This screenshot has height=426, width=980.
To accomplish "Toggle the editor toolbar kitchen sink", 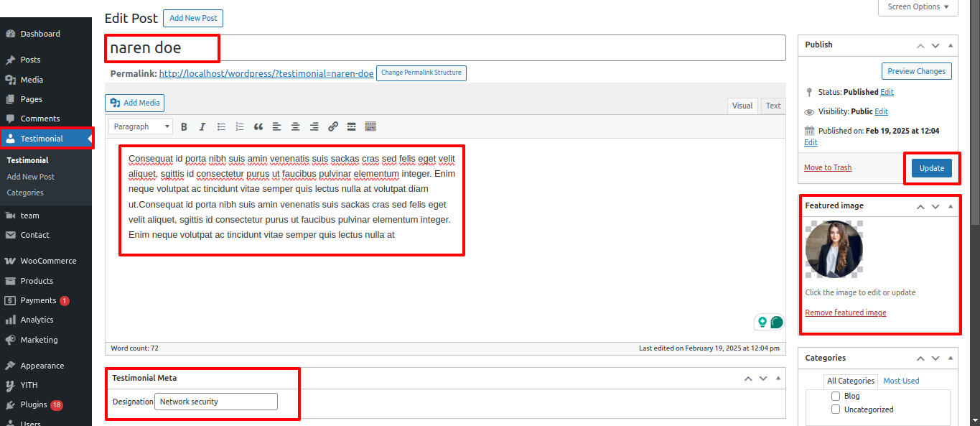I will tap(370, 126).
